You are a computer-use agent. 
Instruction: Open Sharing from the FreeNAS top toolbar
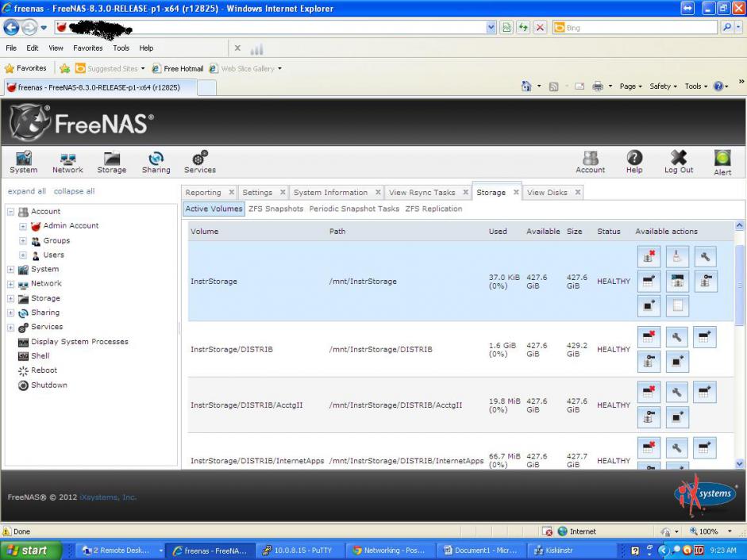156,163
